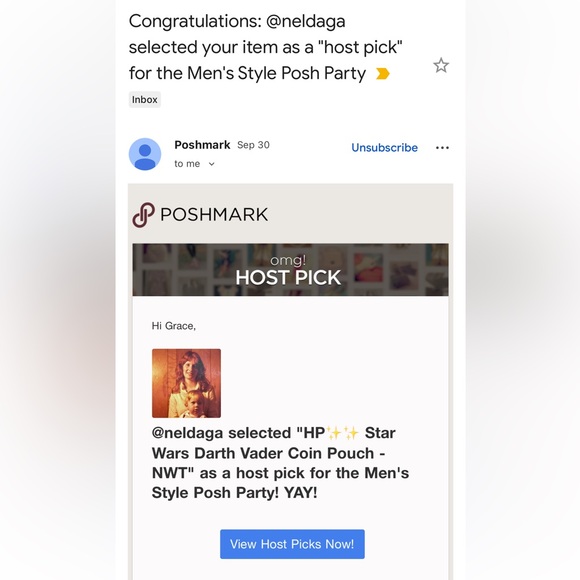Image resolution: width=580 pixels, height=580 pixels.
Task: Click the yellow importance marker arrow
Action: [382, 74]
